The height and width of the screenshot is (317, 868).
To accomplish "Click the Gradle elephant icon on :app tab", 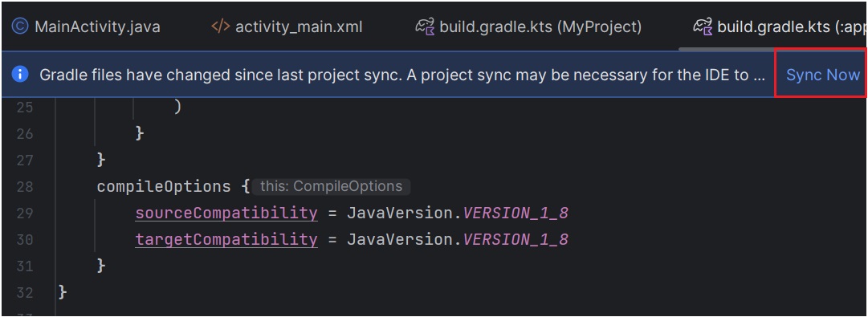I will (x=703, y=26).
